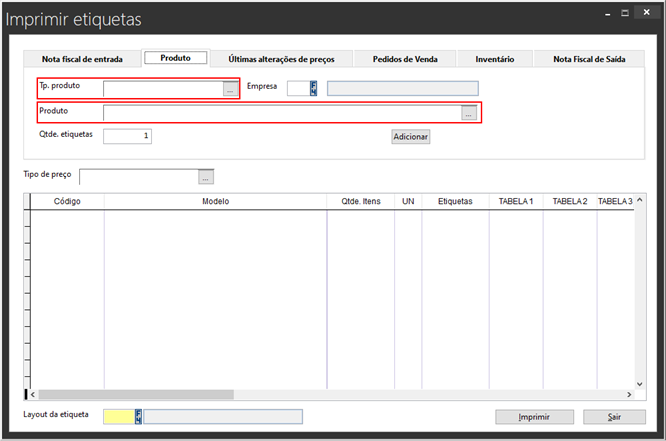Image resolution: width=666 pixels, height=441 pixels.
Task: Go to the Pedidos de Venda tab
Action: tap(404, 59)
